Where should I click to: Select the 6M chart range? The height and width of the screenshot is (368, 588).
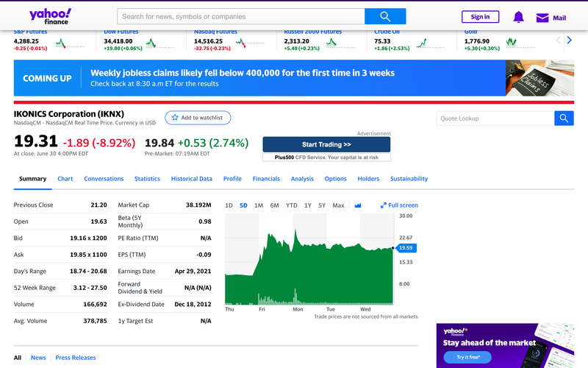274,205
